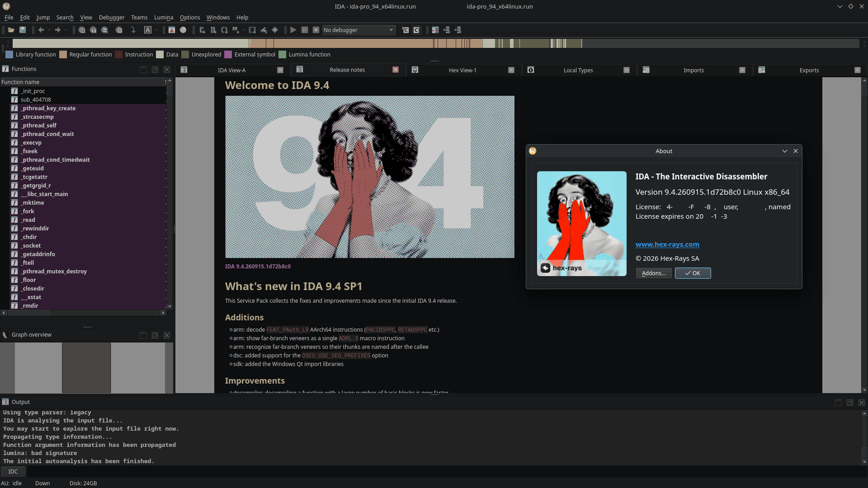868x488 pixels.
Task: Click the down-turn arrow toolbar icon
Action: point(133,30)
